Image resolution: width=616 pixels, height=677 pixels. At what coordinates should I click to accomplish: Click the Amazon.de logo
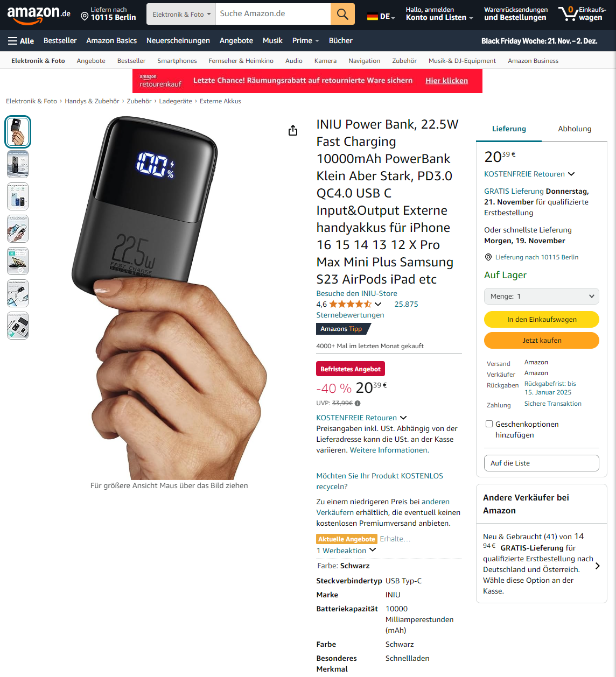39,15
